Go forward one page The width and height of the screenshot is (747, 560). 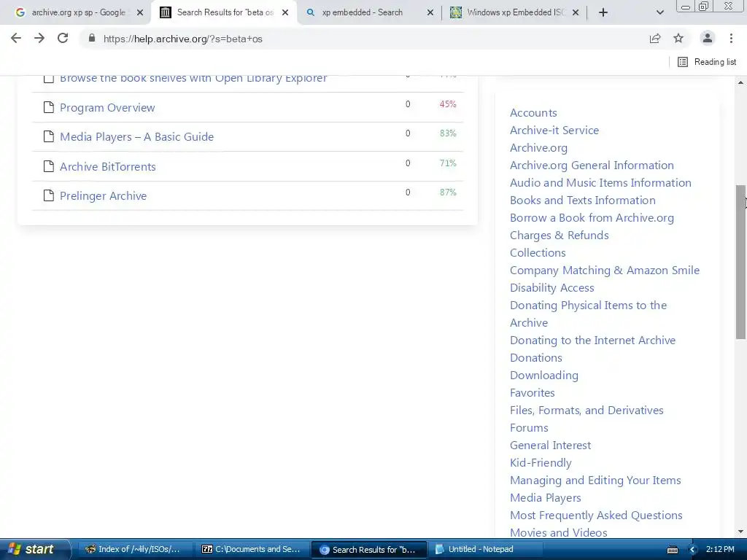[39, 38]
